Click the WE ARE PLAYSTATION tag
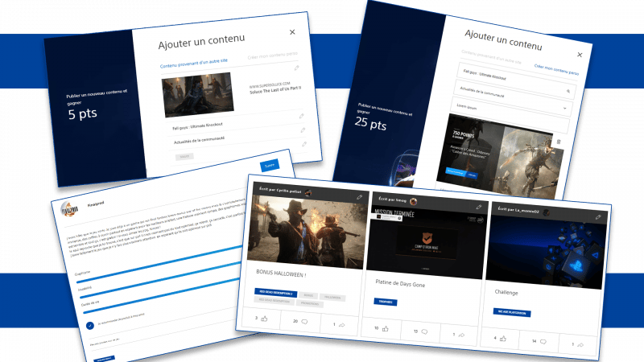This screenshot has height=362, width=644. click(x=512, y=312)
